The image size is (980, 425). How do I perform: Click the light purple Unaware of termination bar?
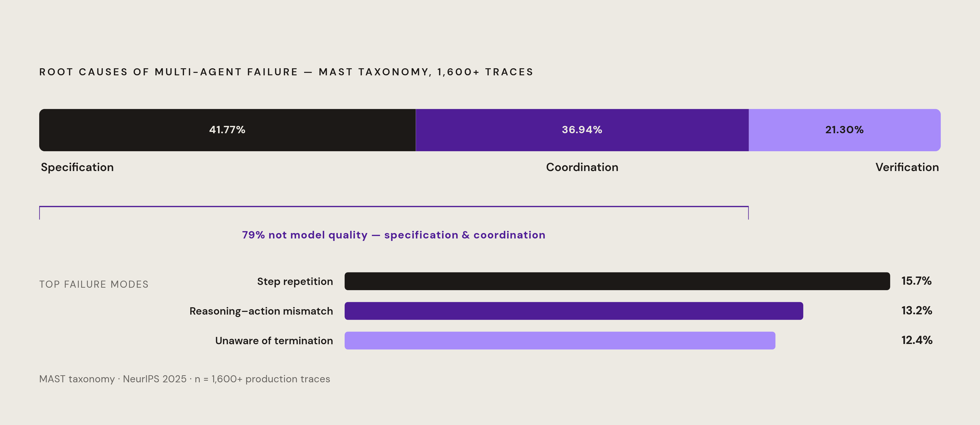[560, 341]
